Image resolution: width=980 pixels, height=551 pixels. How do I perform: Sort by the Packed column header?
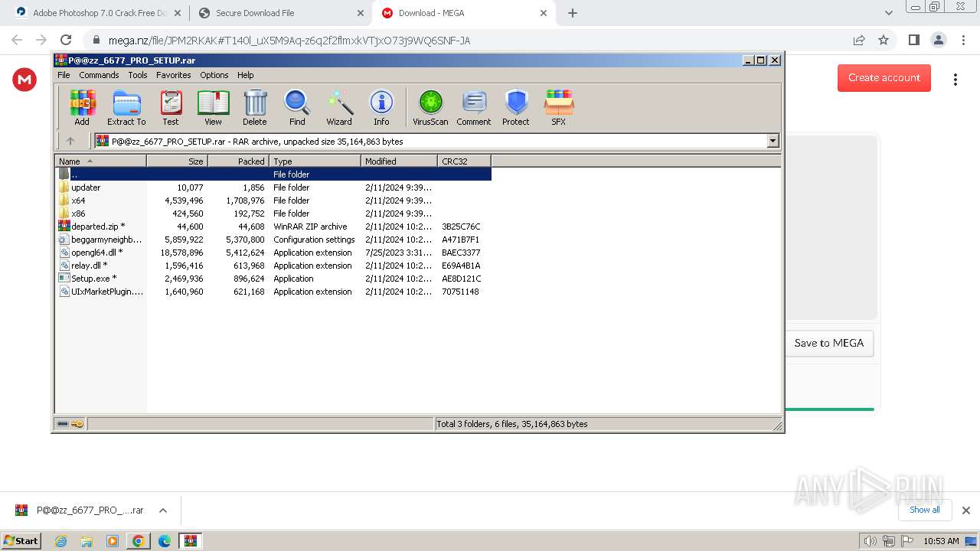[238, 161]
